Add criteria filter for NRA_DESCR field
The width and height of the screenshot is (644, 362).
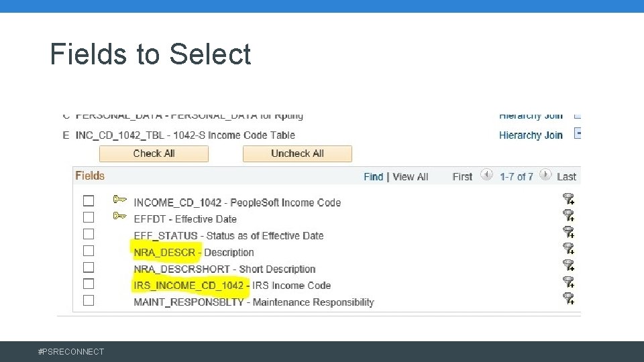568,249
